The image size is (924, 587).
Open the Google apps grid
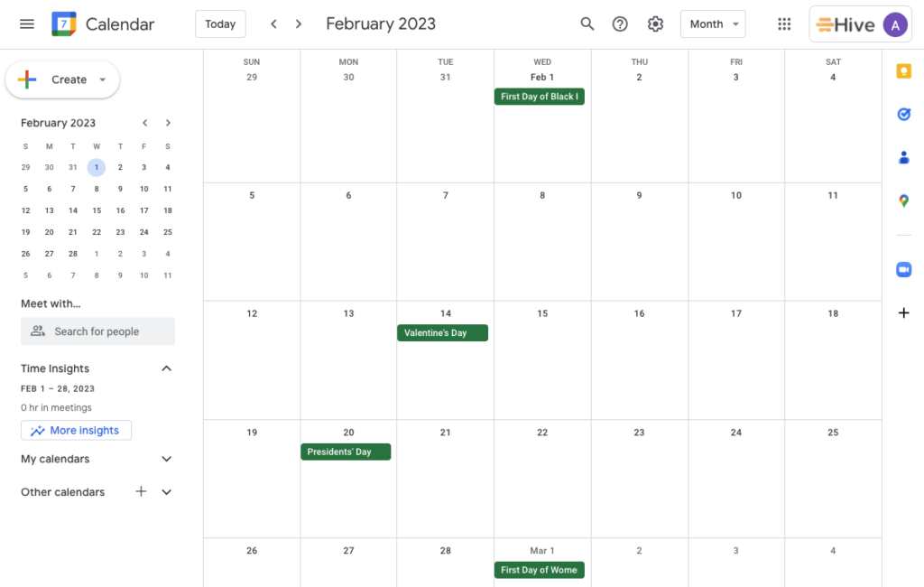click(784, 23)
